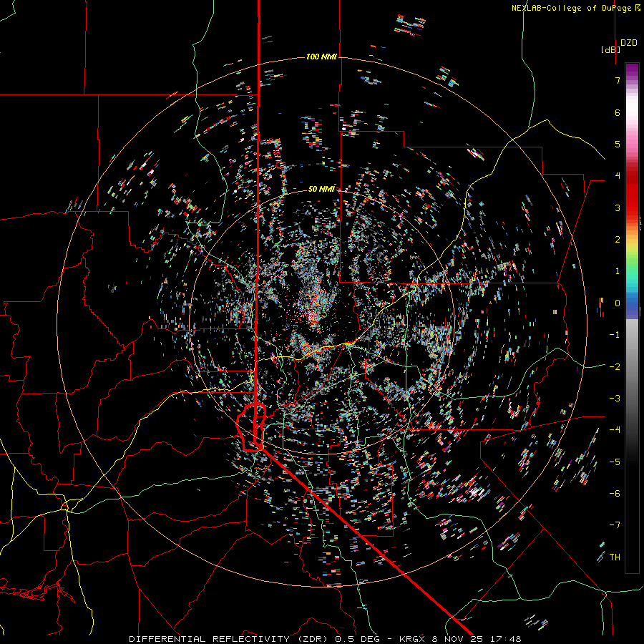
Task: Click the "-1" legend value
Action: coord(615,335)
